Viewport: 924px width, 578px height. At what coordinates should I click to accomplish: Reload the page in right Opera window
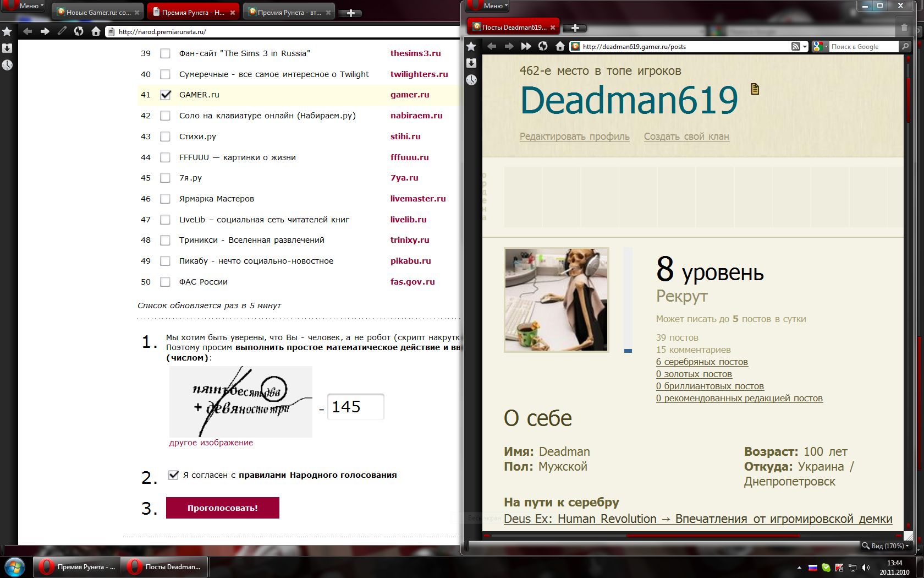(x=543, y=46)
